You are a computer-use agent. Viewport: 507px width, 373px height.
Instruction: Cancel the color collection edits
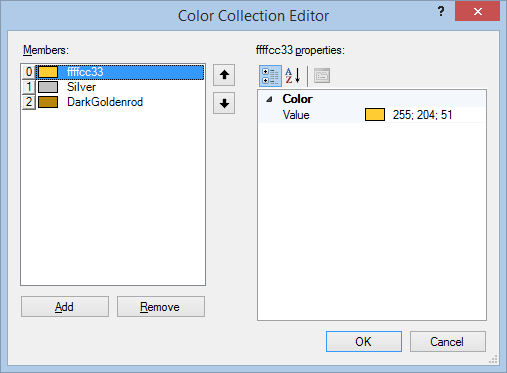coord(448,341)
